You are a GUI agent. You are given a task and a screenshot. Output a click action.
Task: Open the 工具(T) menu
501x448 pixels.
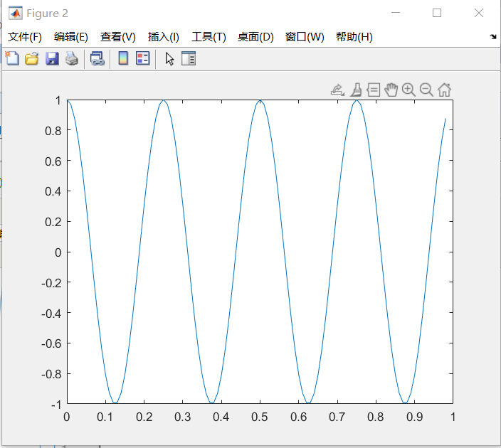[209, 37]
